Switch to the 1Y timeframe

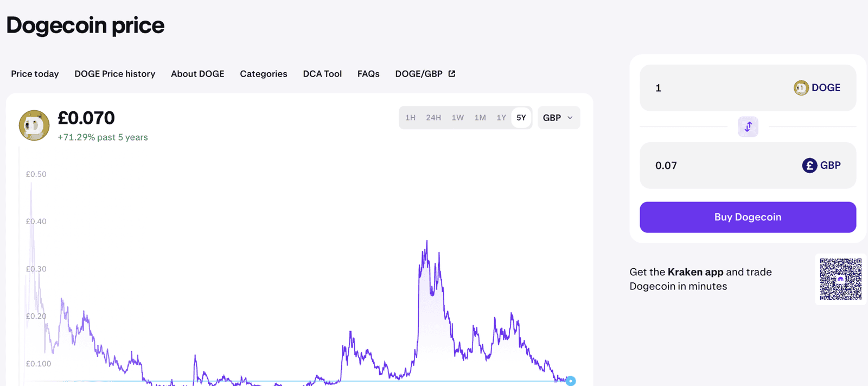[x=501, y=117]
